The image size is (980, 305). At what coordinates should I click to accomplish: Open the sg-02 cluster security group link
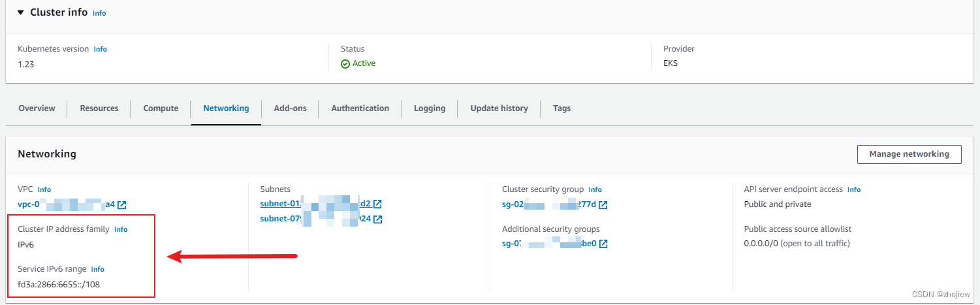[x=549, y=204]
